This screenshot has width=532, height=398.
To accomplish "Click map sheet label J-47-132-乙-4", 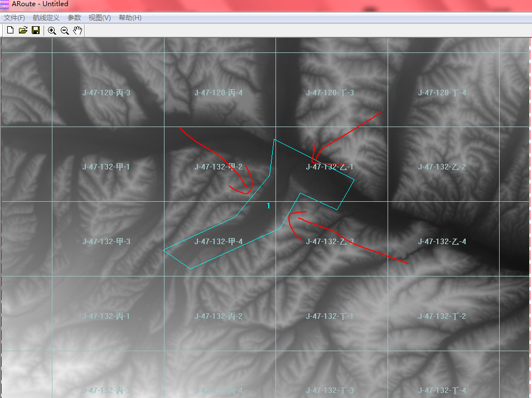I will click(442, 241).
